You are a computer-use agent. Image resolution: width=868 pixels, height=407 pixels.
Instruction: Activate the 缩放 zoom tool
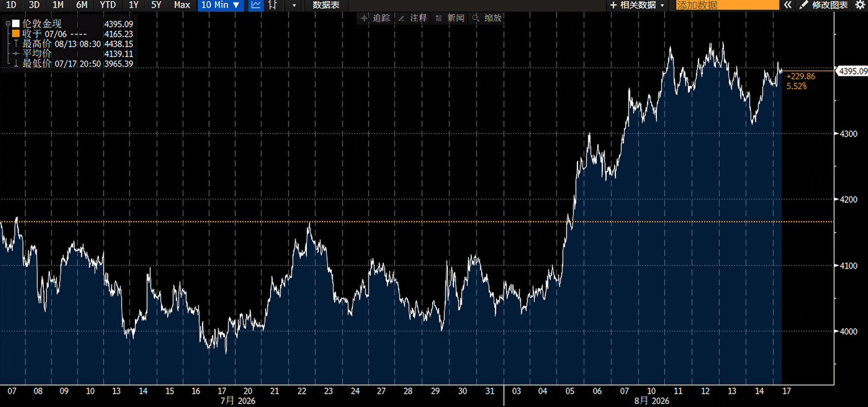click(487, 18)
